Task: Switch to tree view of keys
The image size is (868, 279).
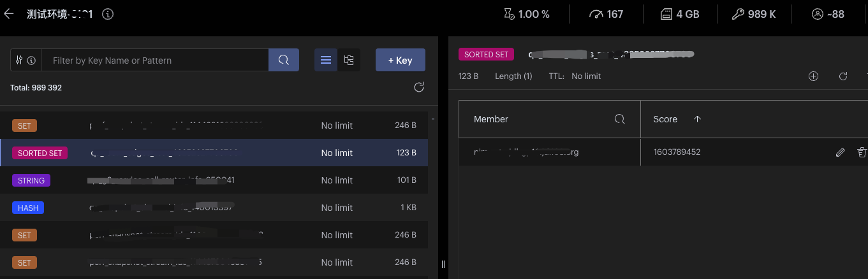Action: [x=349, y=61]
